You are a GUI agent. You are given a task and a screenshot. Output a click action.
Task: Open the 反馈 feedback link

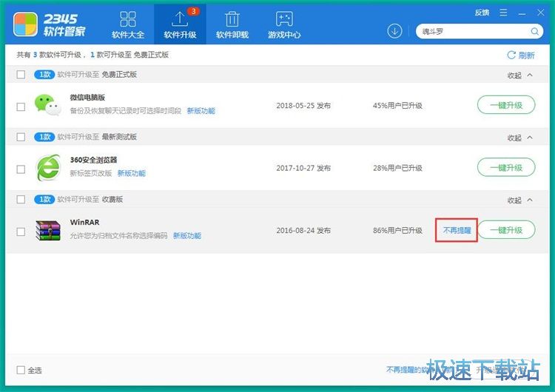tap(482, 13)
